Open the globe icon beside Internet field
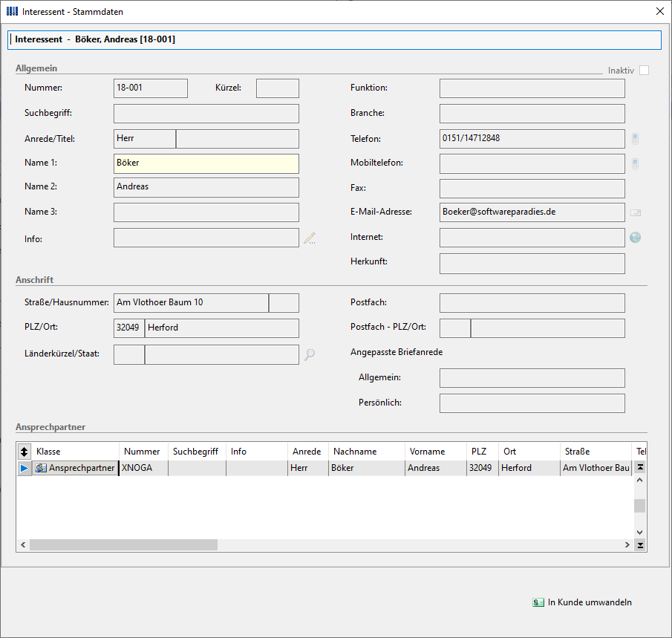 (635, 237)
